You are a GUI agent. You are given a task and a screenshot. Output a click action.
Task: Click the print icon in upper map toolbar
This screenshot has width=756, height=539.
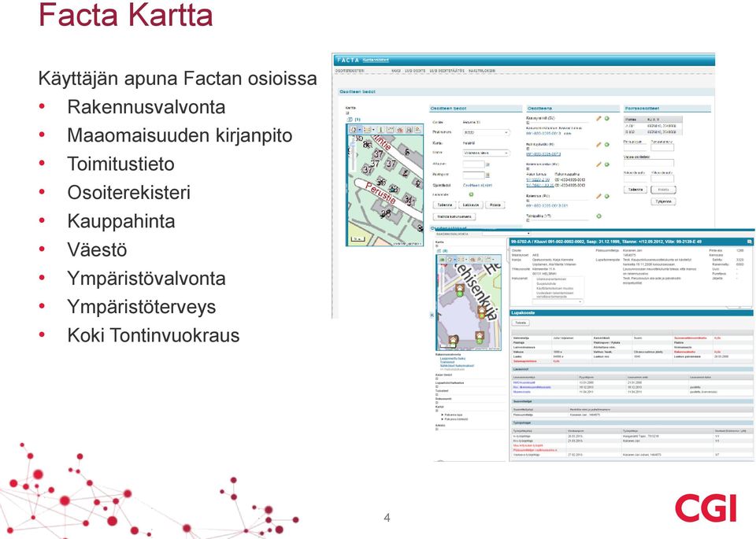[409, 130]
